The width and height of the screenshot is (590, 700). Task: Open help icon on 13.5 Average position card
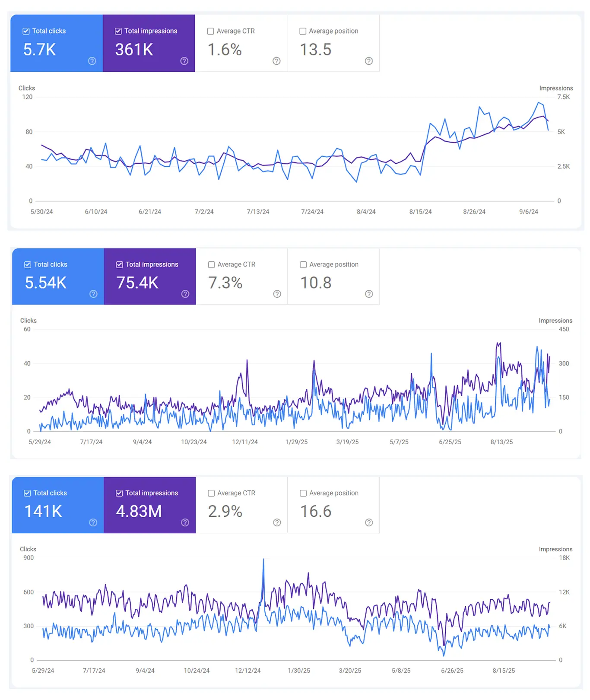[x=369, y=61]
